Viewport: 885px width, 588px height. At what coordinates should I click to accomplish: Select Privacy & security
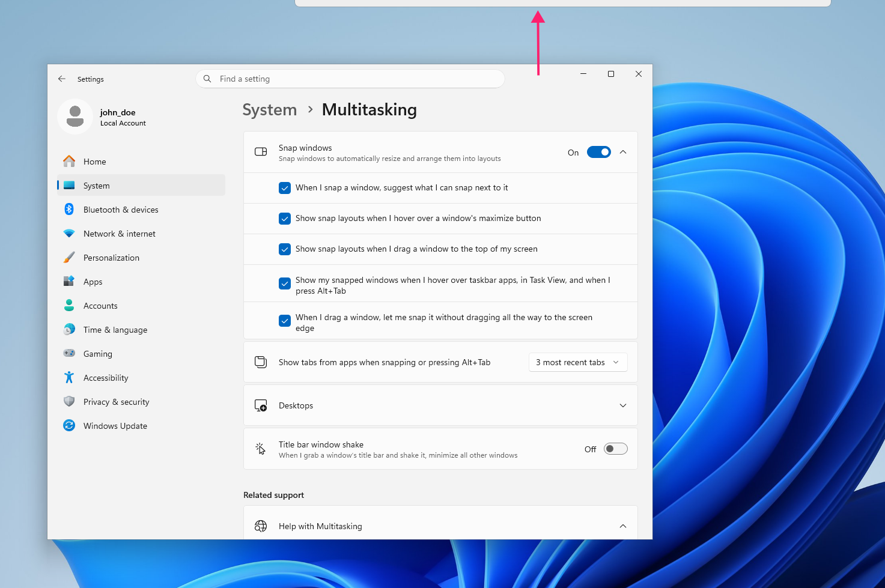pyautogui.click(x=141, y=402)
